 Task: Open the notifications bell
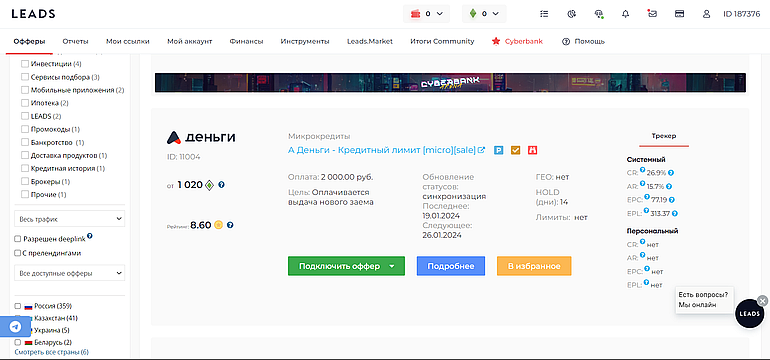point(625,14)
